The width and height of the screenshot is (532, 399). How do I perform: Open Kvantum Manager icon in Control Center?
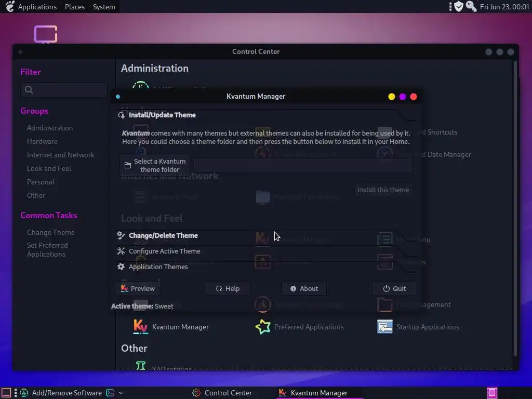tap(140, 327)
